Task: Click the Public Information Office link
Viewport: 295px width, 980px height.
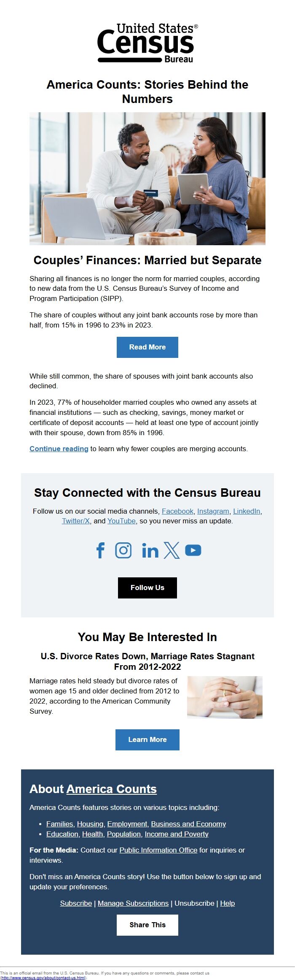Action: pyautogui.click(x=158, y=850)
